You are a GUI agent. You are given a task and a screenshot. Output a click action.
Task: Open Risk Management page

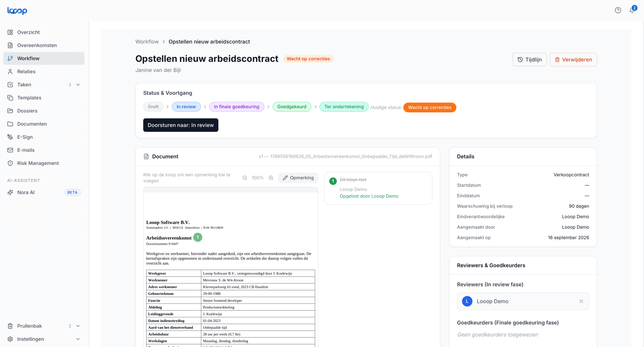pyautogui.click(x=44, y=163)
